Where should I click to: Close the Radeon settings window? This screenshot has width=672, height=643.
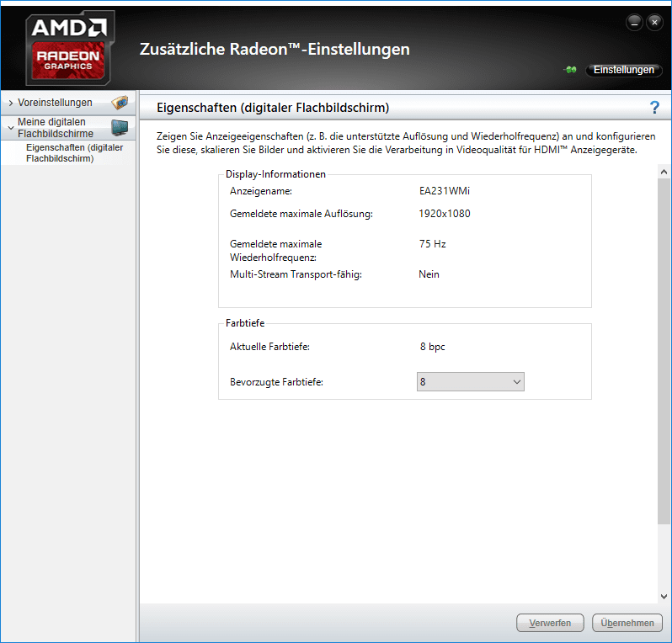point(654,22)
